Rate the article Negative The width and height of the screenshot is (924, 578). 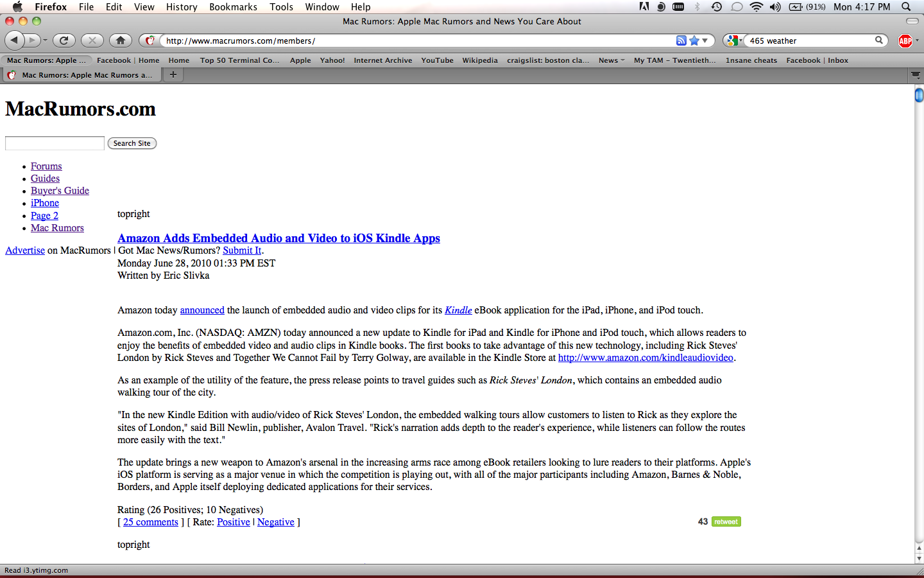[276, 522]
